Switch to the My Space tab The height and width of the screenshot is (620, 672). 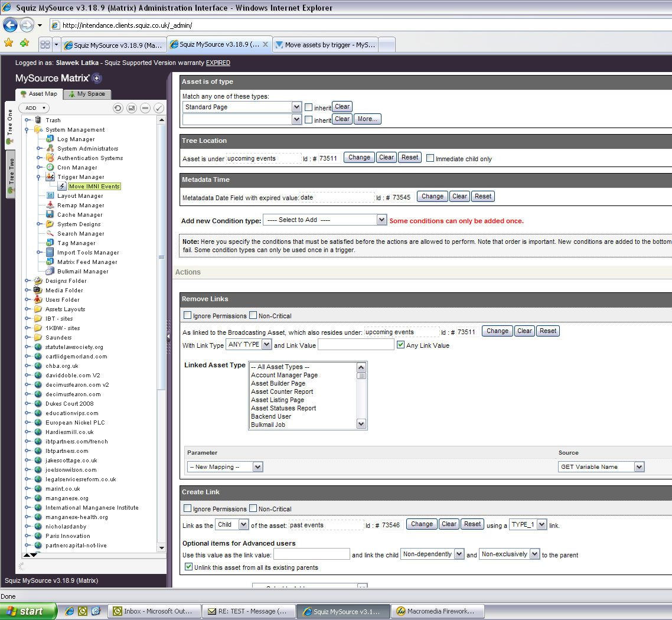[x=87, y=94]
